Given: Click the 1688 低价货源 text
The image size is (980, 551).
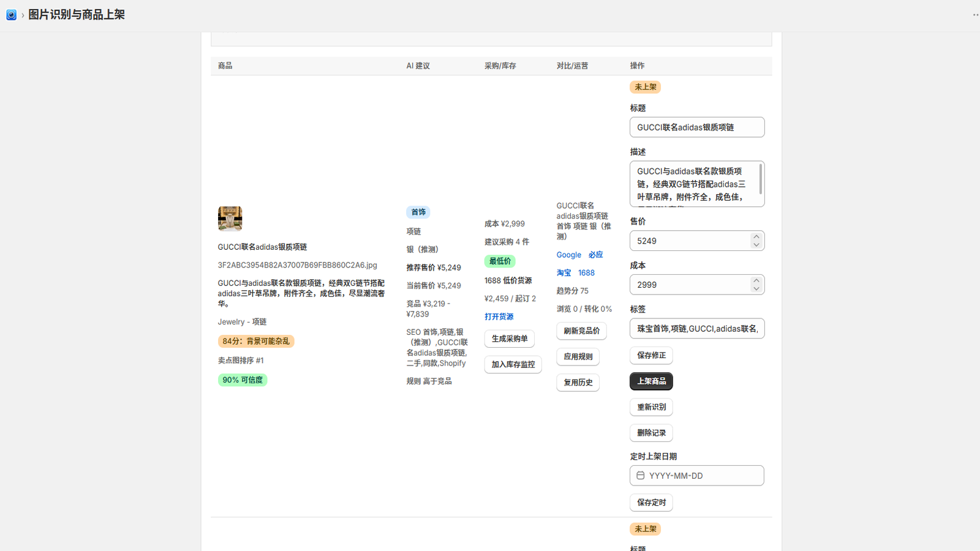Looking at the screenshot, I should click(x=508, y=280).
